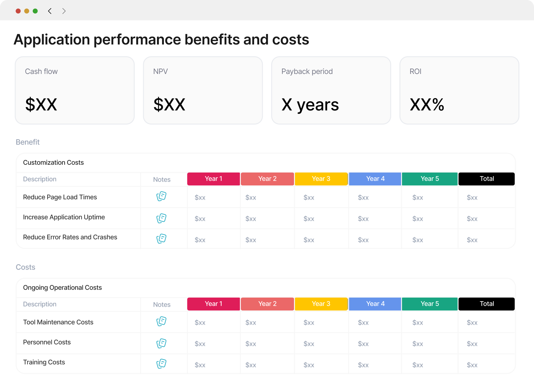Open notes icon for Increase Application Uptime
This screenshot has width=534, height=392.
click(161, 218)
